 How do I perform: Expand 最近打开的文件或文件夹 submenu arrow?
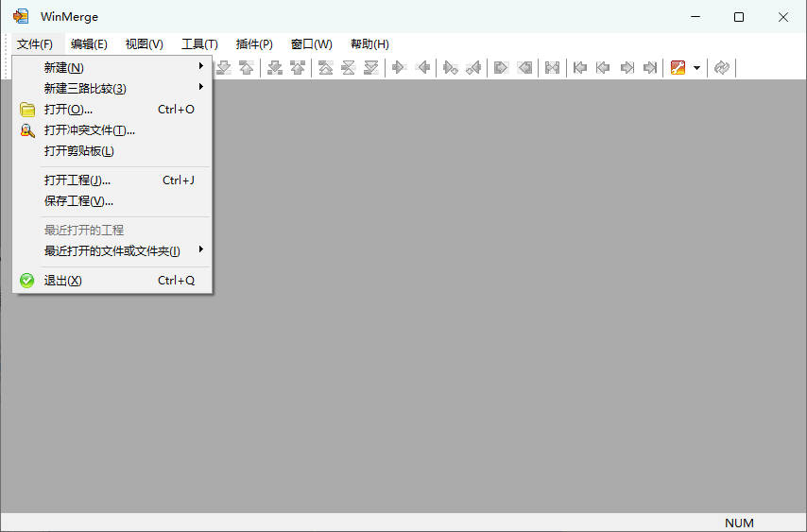[x=200, y=249]
